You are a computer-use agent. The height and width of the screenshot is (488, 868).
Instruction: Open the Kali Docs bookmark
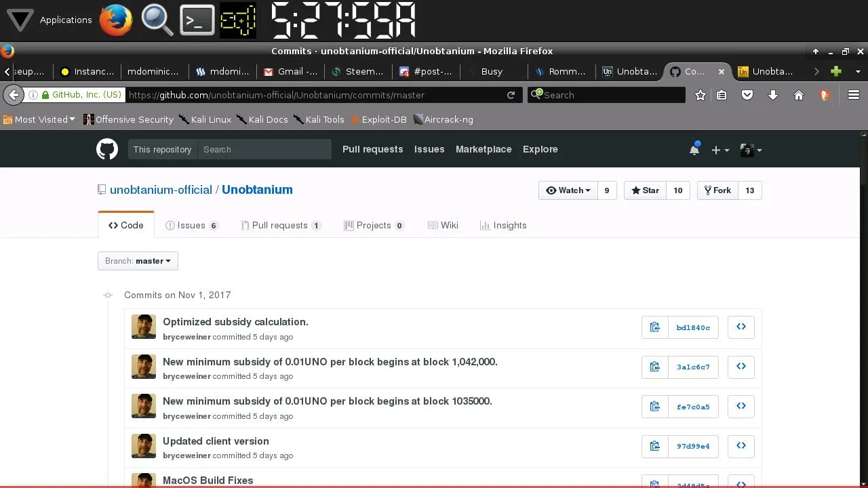tap(262, 119)
